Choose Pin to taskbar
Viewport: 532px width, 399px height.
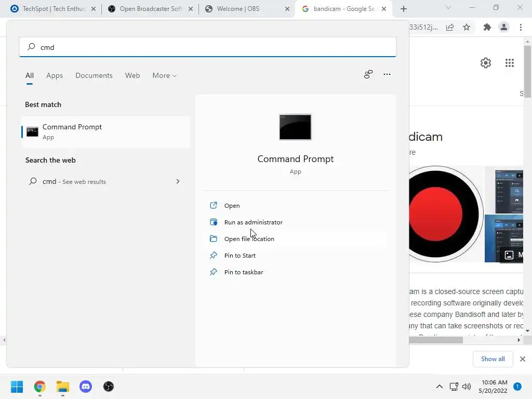point(295,272)
